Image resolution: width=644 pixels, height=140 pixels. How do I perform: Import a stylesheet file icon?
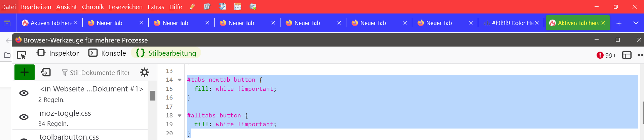tap(46, 72)
